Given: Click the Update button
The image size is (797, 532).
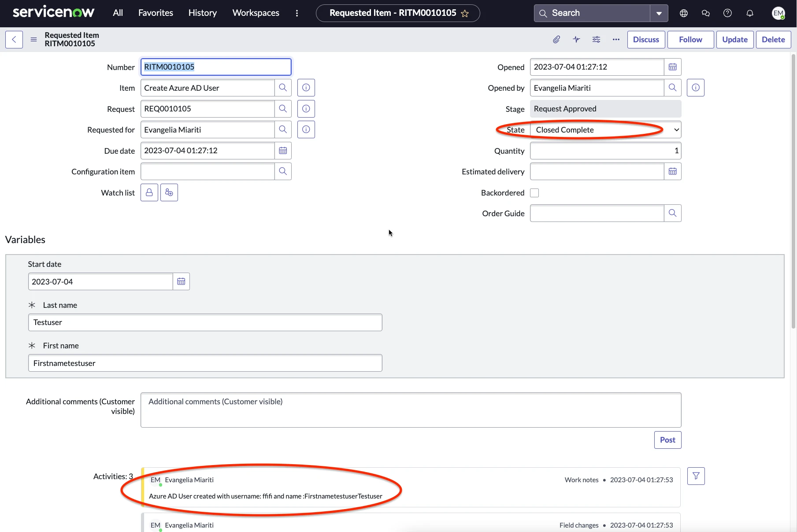Looking at the screenshot, I should (x=734, y=40).
